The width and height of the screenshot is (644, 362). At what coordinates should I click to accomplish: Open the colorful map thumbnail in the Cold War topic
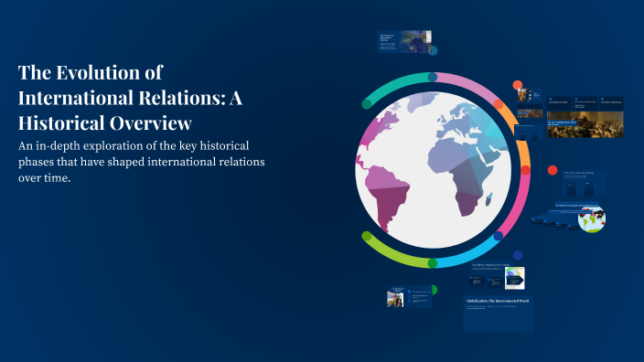(x=515, y=278)
